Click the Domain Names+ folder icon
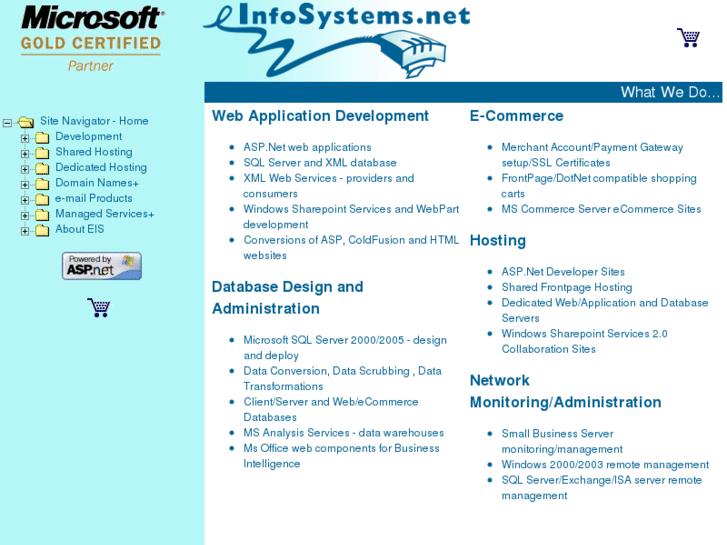The width and height of the screenshot is (727, 545). point(42,184)
